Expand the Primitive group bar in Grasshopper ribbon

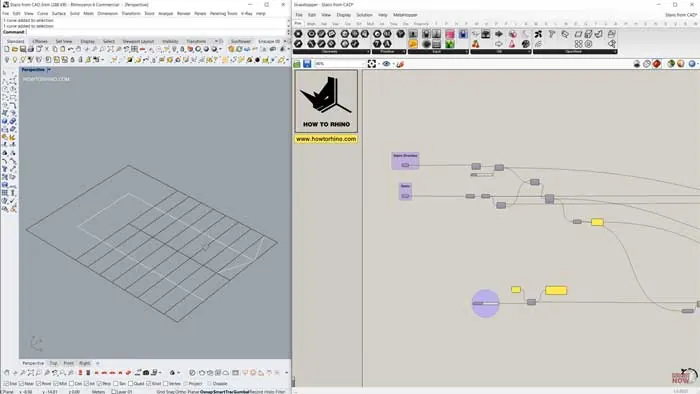388,52
